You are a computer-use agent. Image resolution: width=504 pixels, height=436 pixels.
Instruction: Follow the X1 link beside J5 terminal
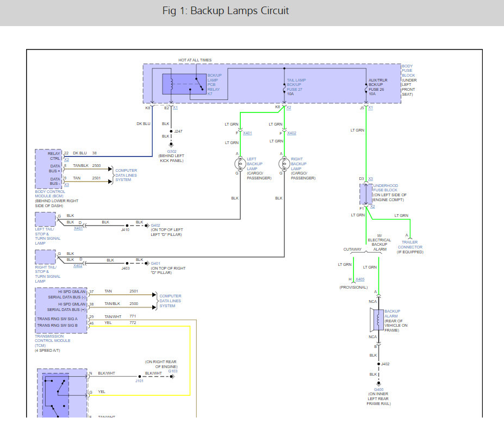point(370,108)
